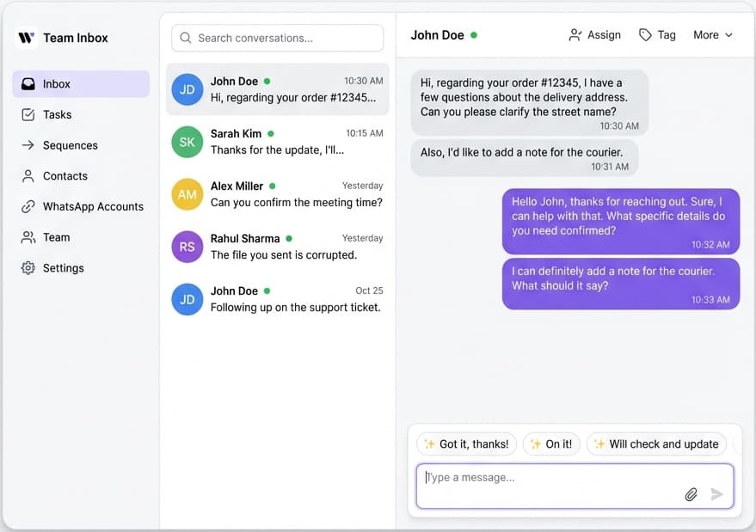View Contacts from the sidebar
The image size is (756, 532).
point(64,175)
